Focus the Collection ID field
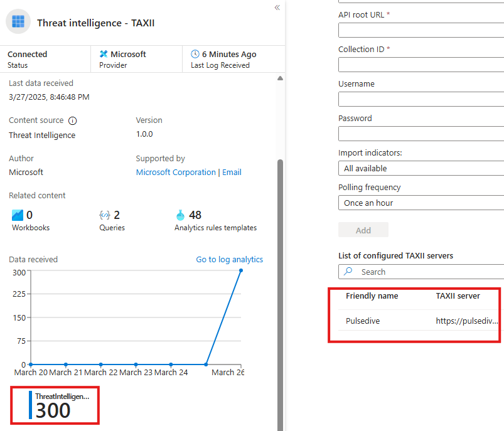The width and height of the screenshot is (504, 431). click(421, 65)
